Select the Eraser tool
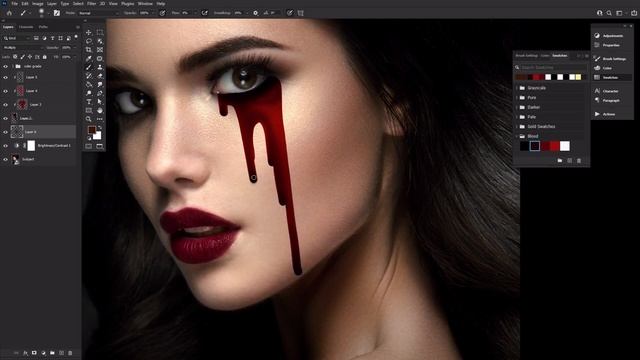Screen dimensions: 640x360 (100, 76)
